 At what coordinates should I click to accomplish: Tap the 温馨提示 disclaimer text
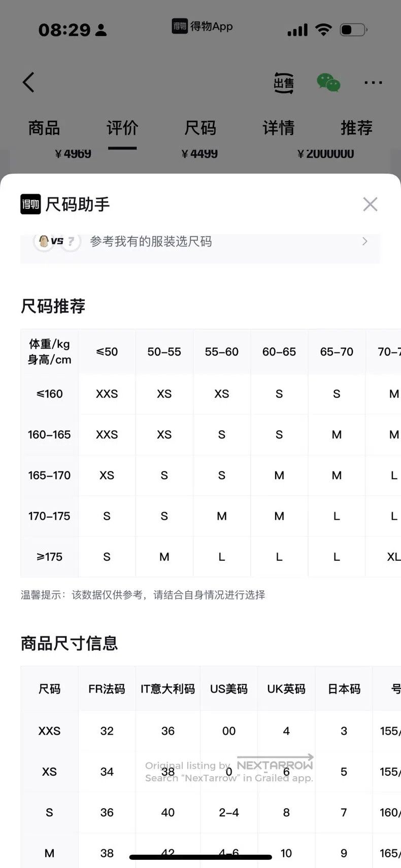[x=143, y=595]
